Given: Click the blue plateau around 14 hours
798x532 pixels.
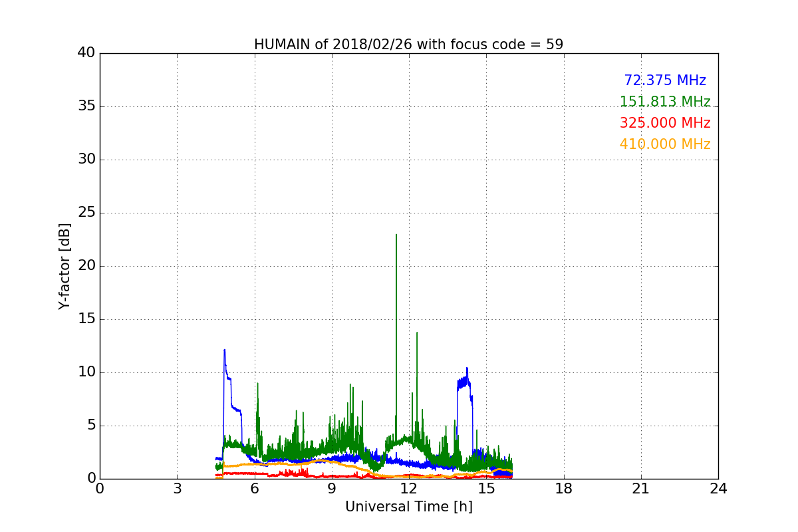Looking at the screenshot, I should click(464, 381).
